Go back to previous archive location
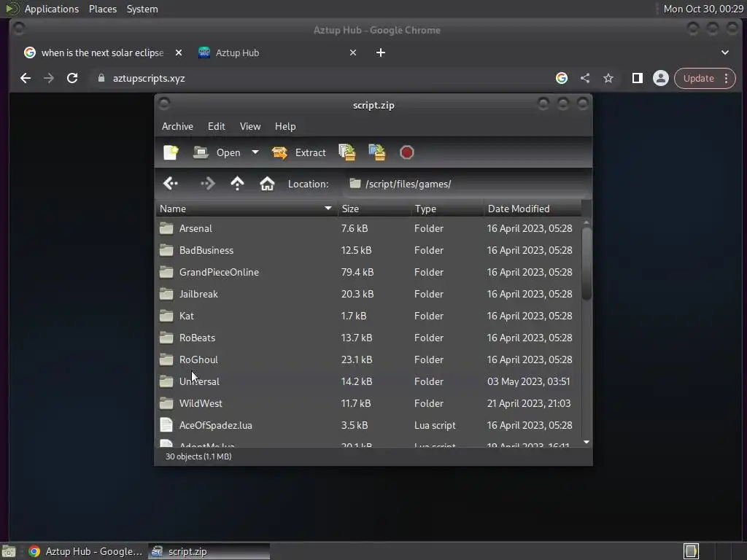 tap(171, 184)
